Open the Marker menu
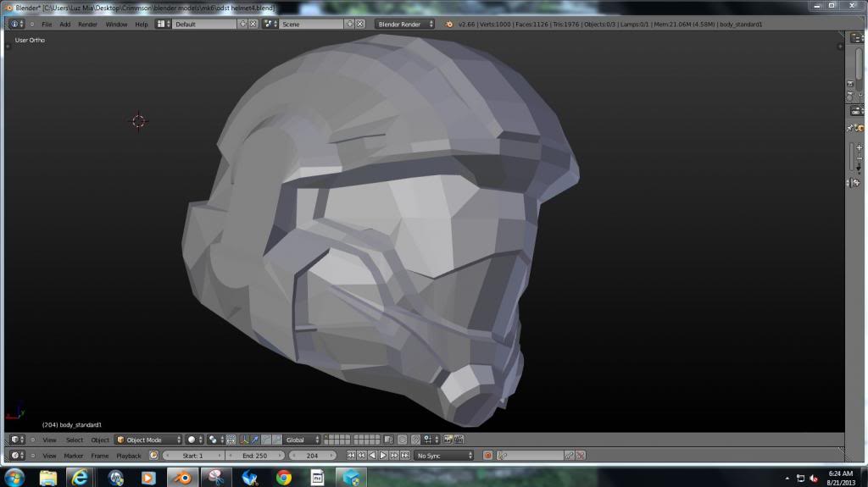 click(x=73, y=456)
